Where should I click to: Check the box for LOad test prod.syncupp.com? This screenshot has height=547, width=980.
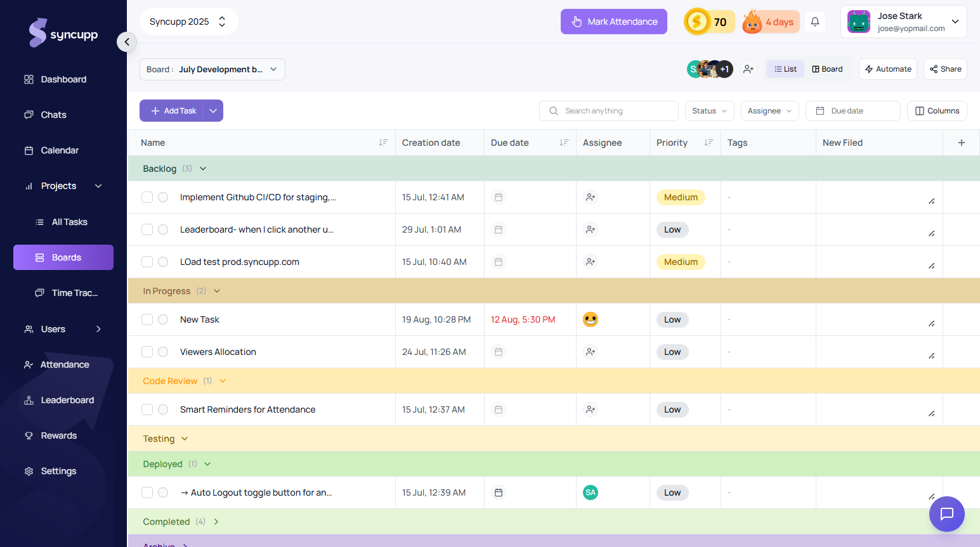pyautogui.click(x=147, y=262)
